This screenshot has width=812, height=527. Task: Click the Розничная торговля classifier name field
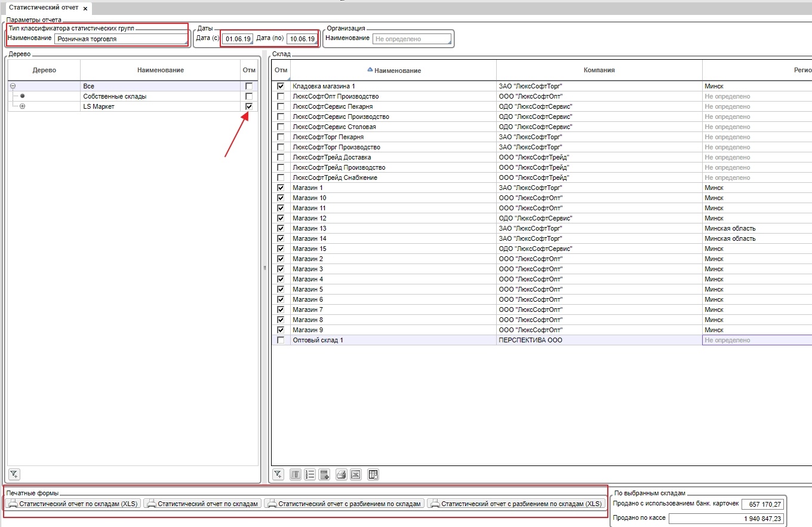[121, 39]
